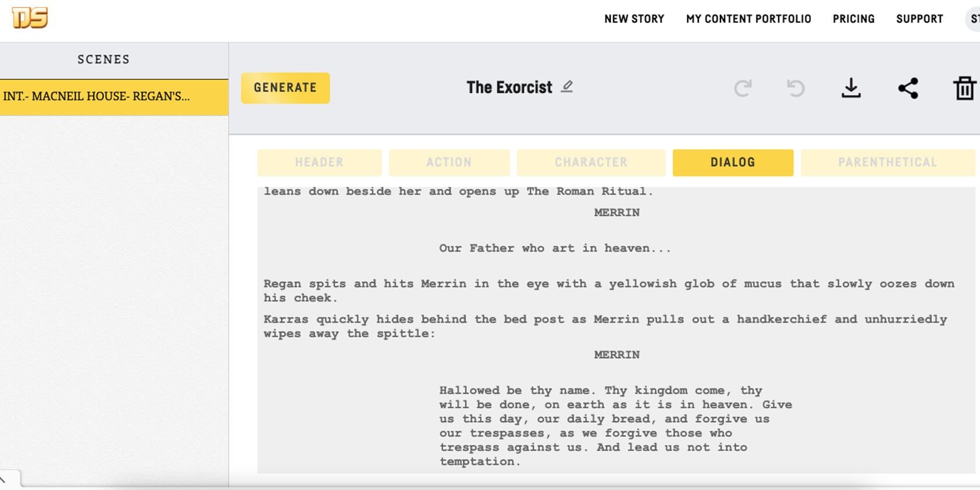Edit the story title pencil icon
The height and width of the screenshot is (490, 980).
[x=567, y=87]
